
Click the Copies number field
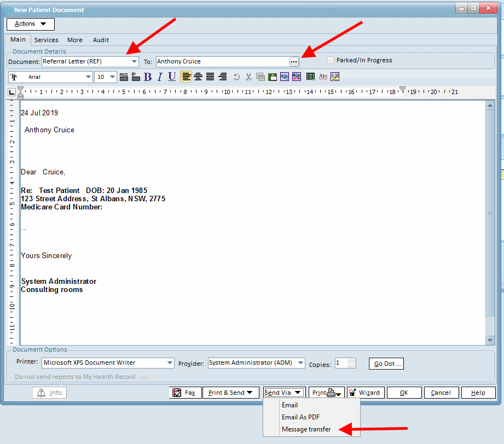point(341,363)
